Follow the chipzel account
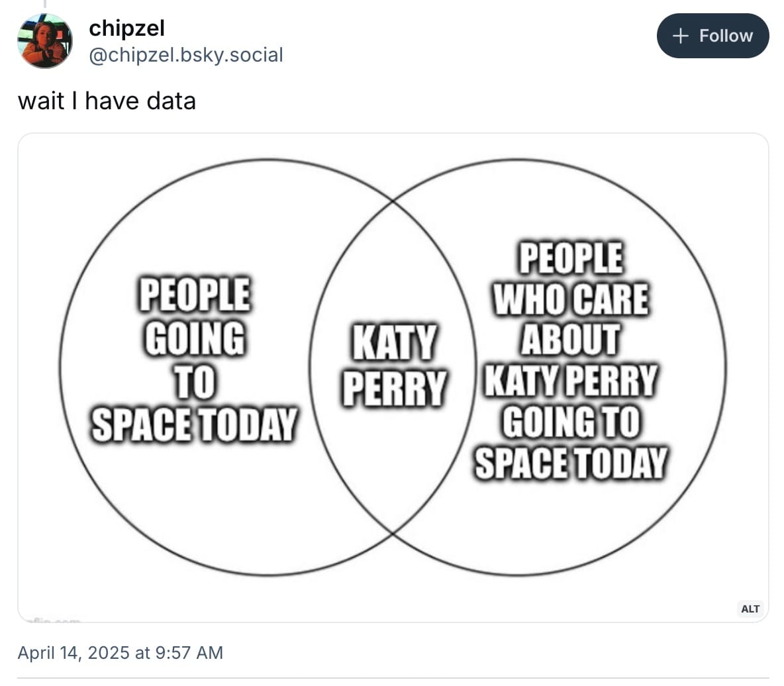Image resolution: width=784 pixels, height=686 pixels. point(712,36)
